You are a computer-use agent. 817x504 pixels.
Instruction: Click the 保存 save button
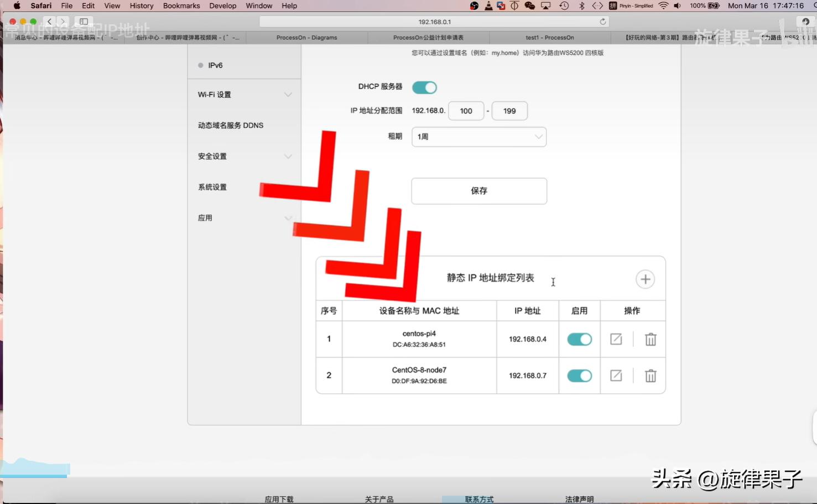[x=478, y=191]
